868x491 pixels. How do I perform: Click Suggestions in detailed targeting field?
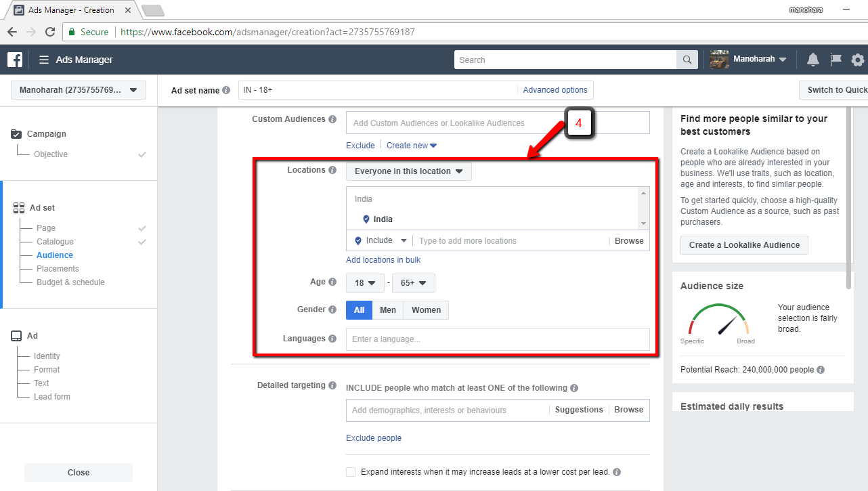(x=579, y=410)
